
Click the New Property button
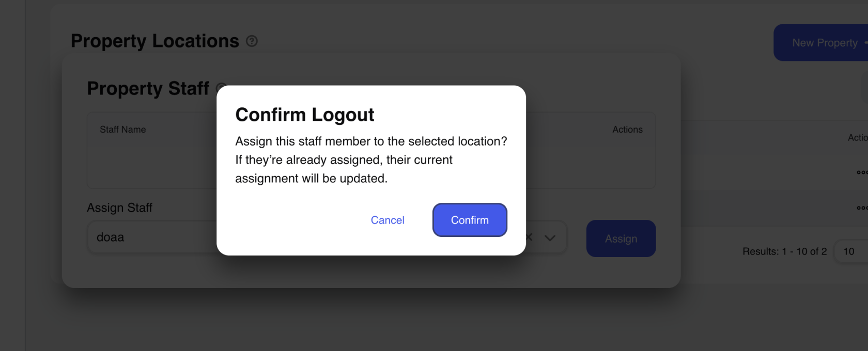click(x=825, y=43)
